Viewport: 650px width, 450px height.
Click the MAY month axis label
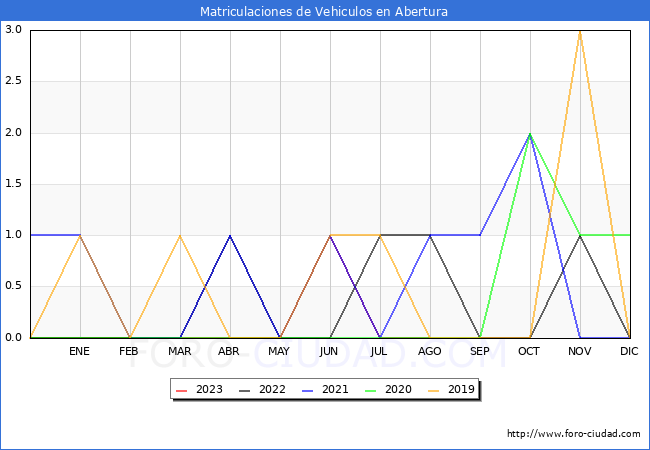pos(279,351)
